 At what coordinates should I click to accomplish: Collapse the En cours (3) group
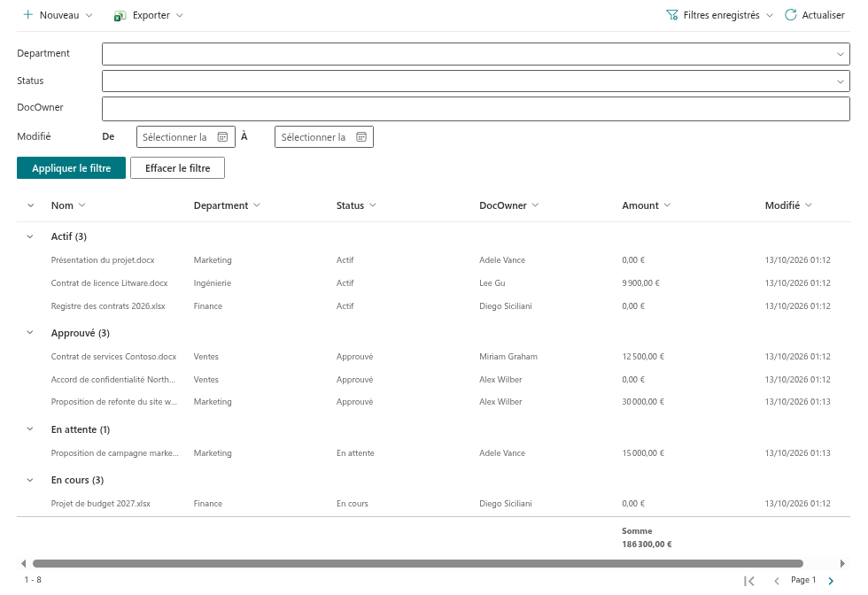pyautogui.click(x=30, y=480)
